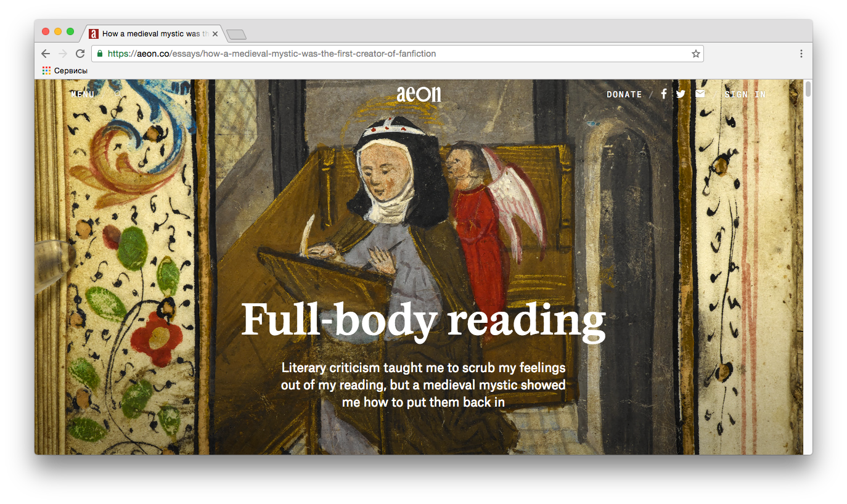This screenshot has height=504, width=847.
Task: Open Chrome's three-dot menu
Action: (x=801, y=54)
